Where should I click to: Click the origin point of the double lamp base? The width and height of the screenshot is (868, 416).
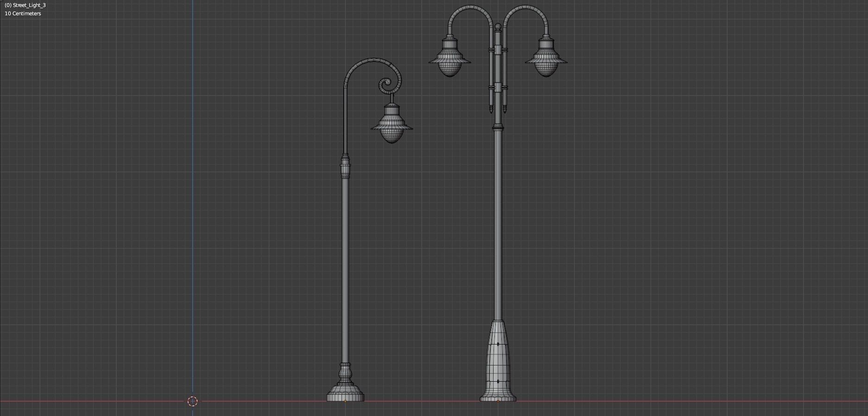coord(498,401)
